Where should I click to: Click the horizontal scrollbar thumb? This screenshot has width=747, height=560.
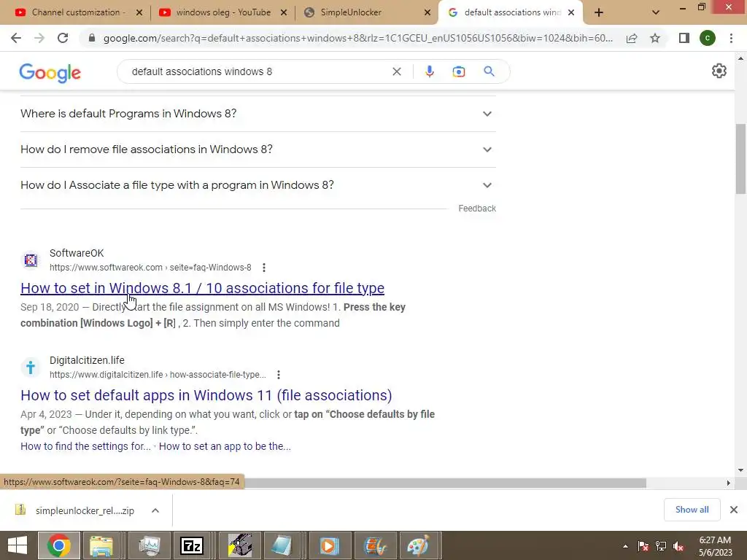pos(446,483)
